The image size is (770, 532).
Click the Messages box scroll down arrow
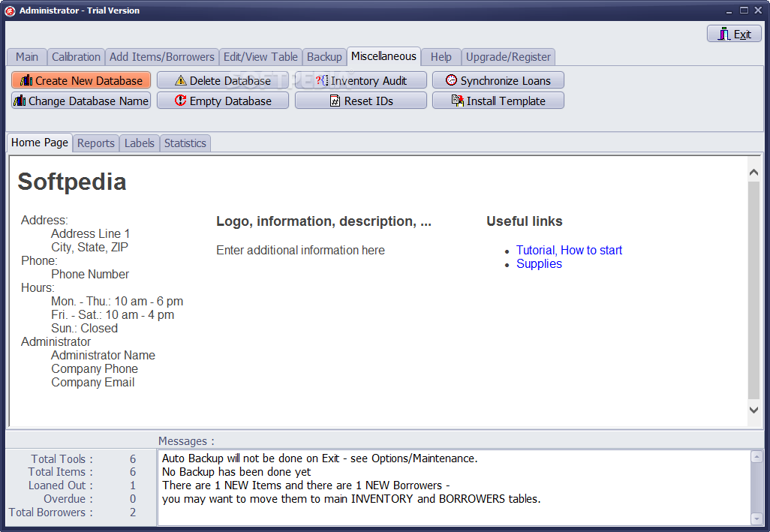756,518
